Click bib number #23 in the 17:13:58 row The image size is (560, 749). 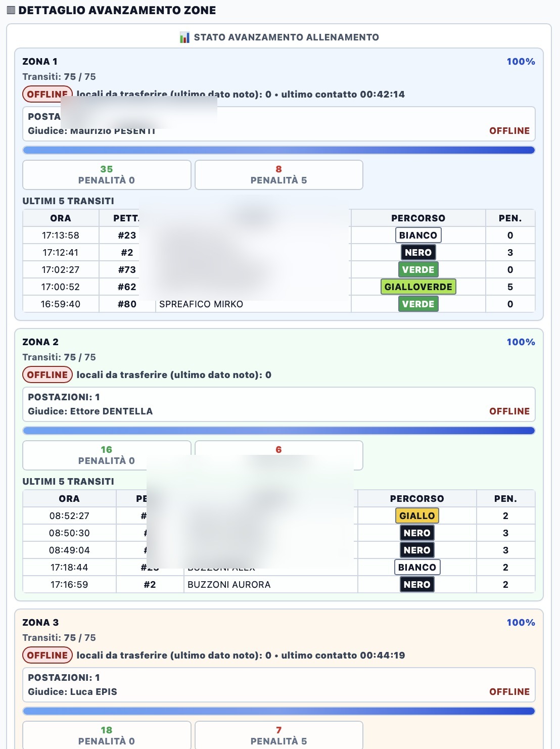point(127,236)
